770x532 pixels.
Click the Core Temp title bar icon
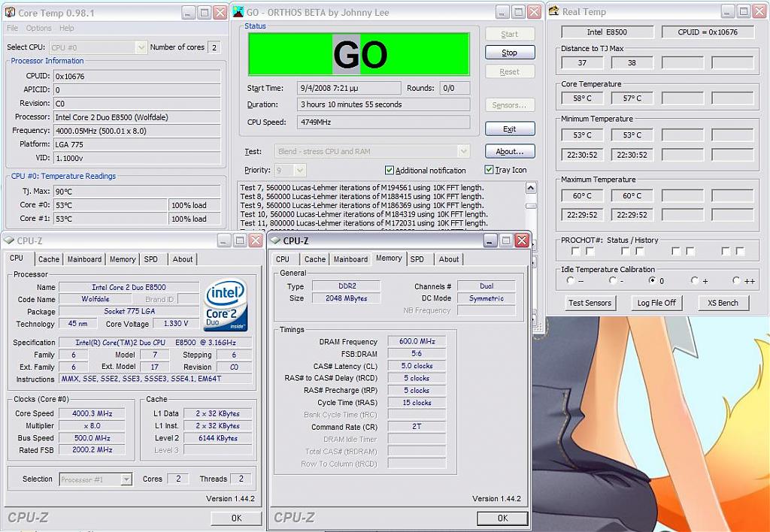9,12
